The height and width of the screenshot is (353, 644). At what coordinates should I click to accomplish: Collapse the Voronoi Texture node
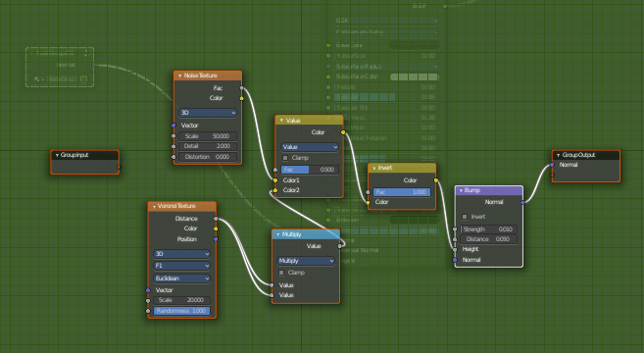click(x=154, y=206)
